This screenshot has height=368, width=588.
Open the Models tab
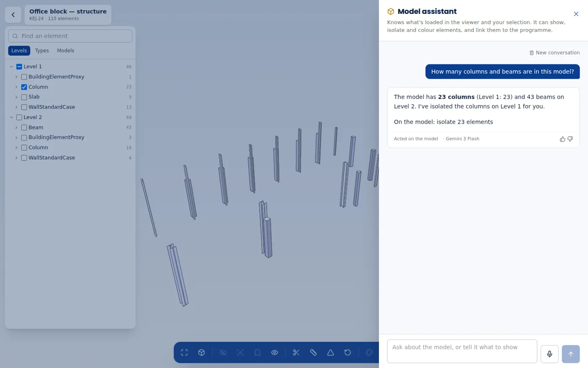(x=66, y=50)
